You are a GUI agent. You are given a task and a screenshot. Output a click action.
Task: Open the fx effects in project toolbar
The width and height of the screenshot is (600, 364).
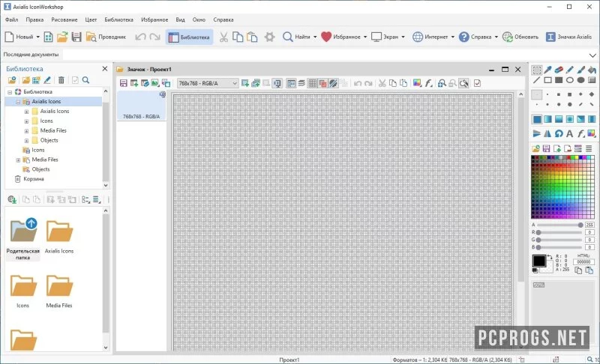point(428,83)
